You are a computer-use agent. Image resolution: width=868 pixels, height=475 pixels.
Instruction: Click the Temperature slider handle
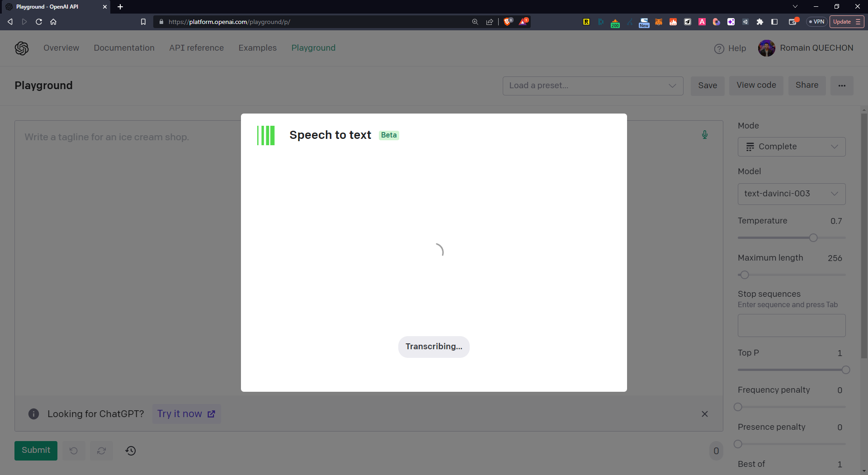813,238
